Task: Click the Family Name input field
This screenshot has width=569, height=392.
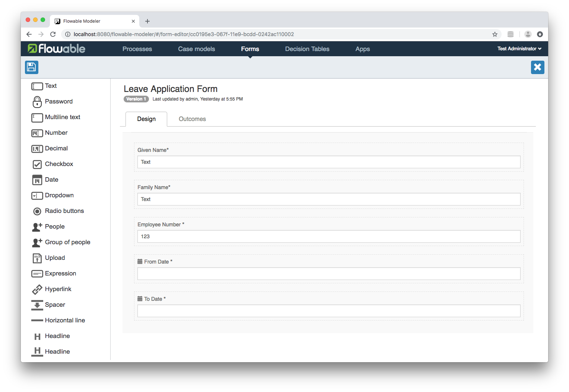Action: 329,199
